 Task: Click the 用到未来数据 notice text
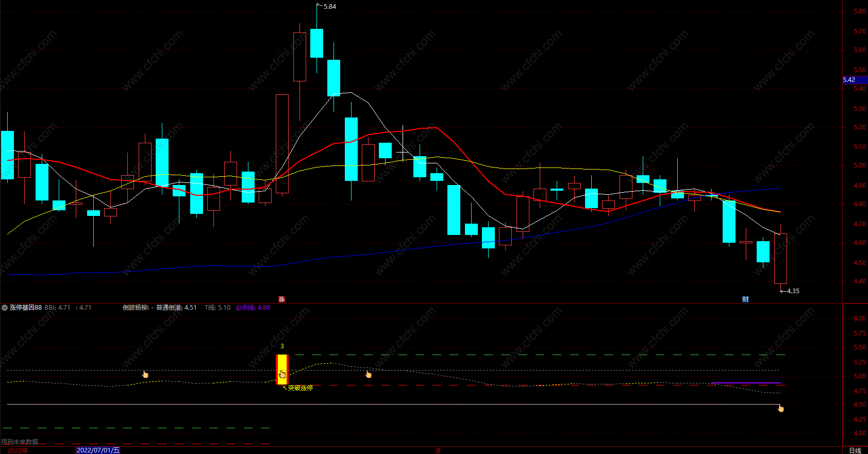point(20,442)
